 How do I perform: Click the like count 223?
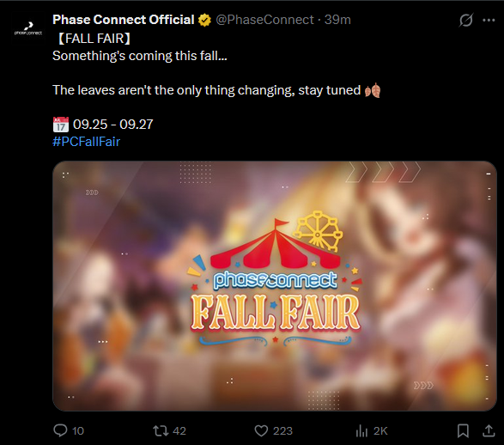pos(282,431)
